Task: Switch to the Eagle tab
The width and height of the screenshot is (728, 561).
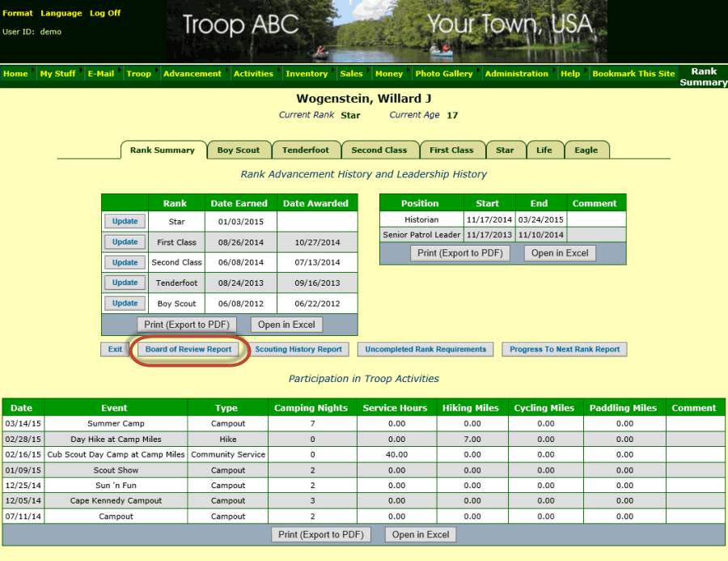Action: click(x=586, y=150)
